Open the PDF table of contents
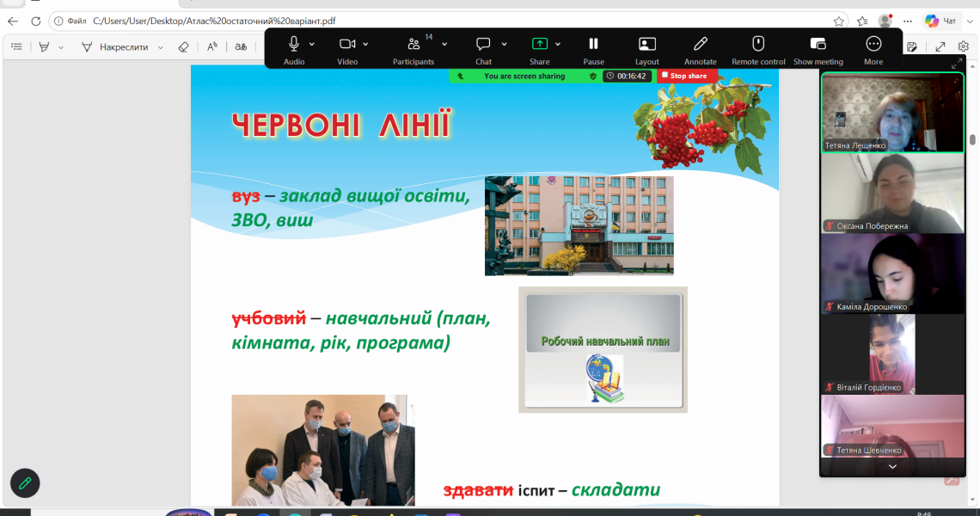Viewport: 980px width, 516px height. [x=17, y=47]
